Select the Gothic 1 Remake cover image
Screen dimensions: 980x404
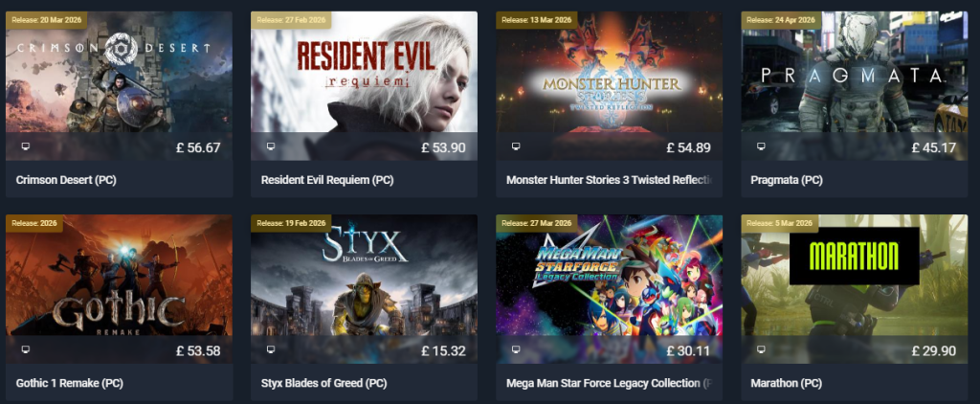tap(119, 275)
